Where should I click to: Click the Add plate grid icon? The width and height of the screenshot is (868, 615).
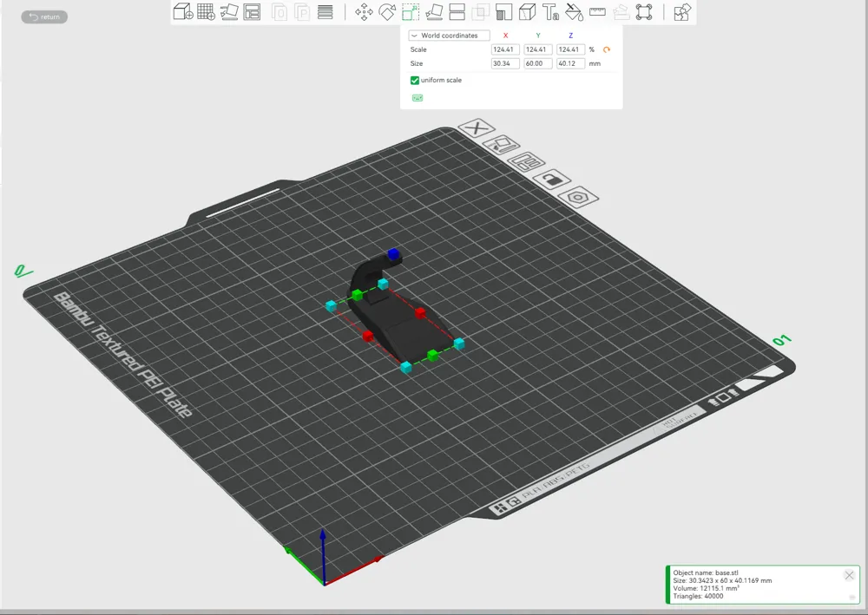coord(206,11)
